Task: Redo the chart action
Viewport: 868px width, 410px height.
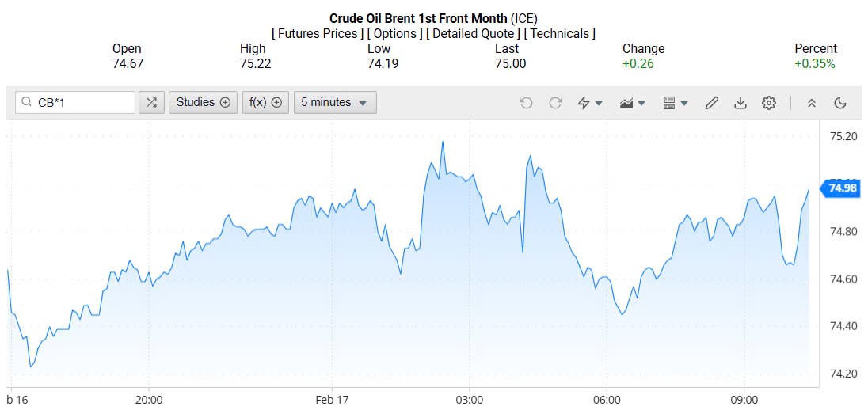Action: tap(555, 103)
